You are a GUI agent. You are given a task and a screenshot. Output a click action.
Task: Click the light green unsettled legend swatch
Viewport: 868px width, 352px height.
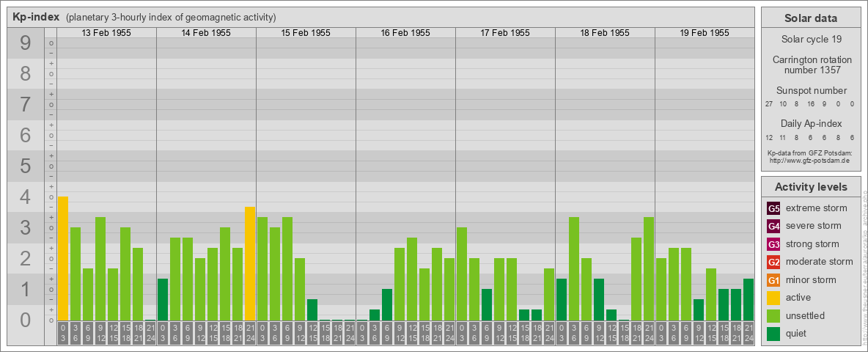pyautogui.click(x=773, y=315)
